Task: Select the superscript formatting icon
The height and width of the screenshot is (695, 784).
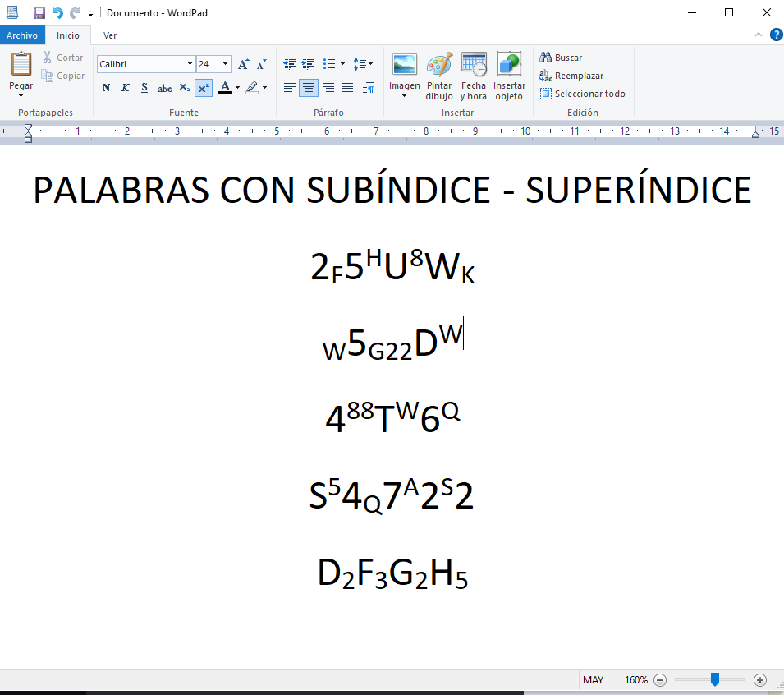Action: (x=203, y=88)
